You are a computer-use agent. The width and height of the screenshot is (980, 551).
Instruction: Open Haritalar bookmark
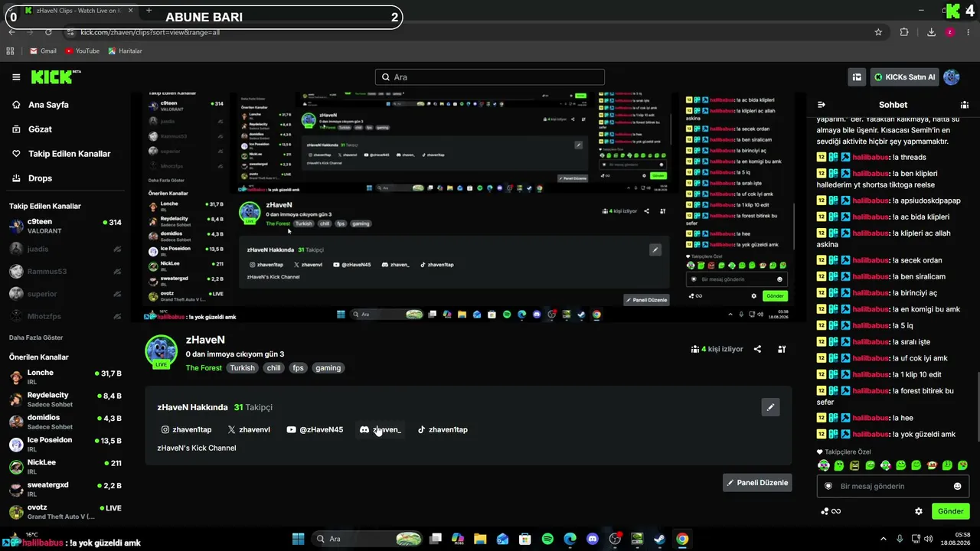point(125,51)
